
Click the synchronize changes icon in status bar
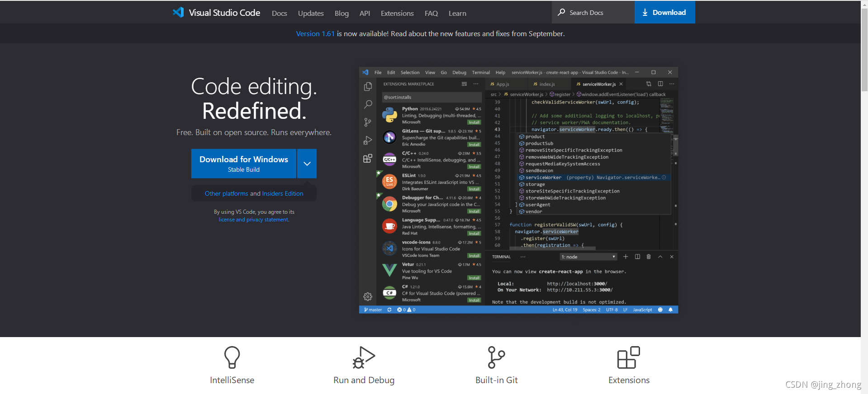click(x=389, y=310)
